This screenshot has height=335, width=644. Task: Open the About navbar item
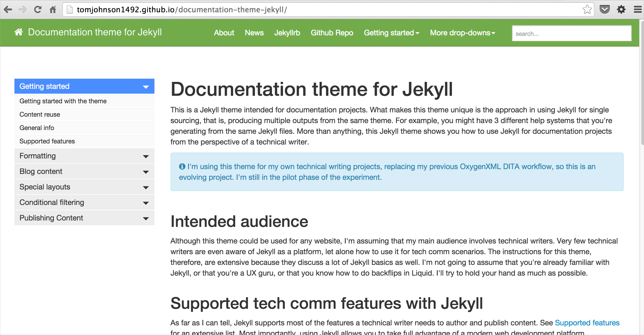(x=224, y=33)
